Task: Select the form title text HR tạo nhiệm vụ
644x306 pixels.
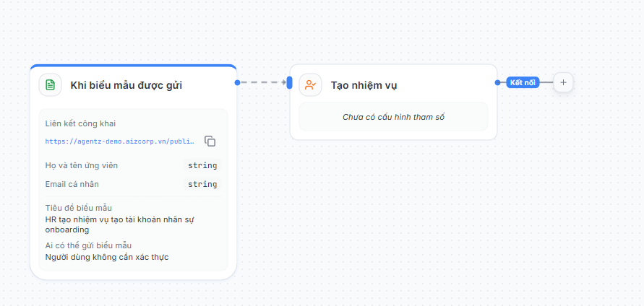Action: pos(120,224)
